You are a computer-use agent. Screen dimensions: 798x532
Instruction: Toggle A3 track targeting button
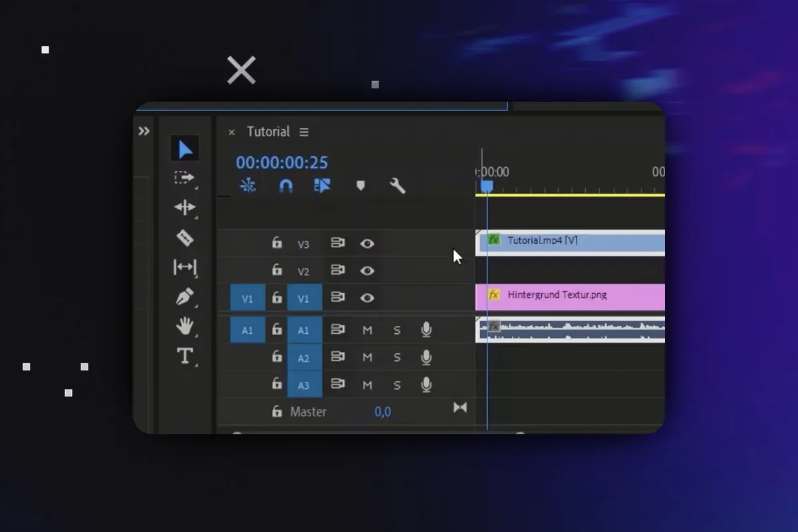pyautogui.click(x=305, y=385)
